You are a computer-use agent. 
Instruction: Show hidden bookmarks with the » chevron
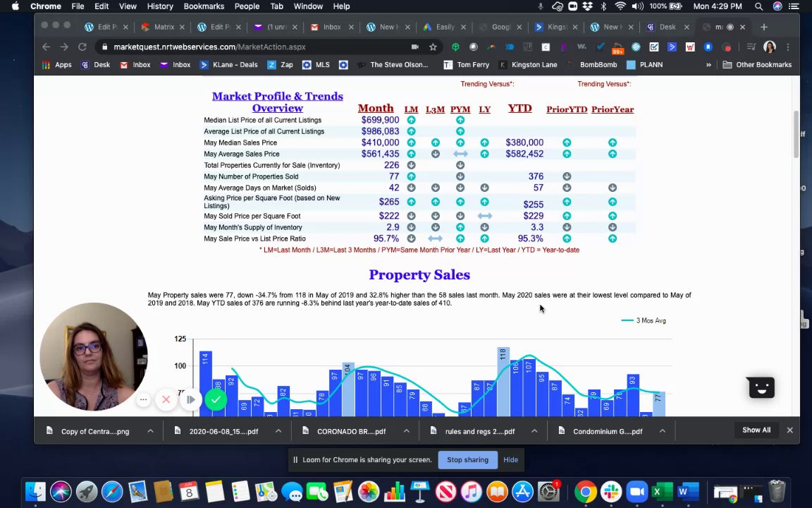(x=708, y=65)
